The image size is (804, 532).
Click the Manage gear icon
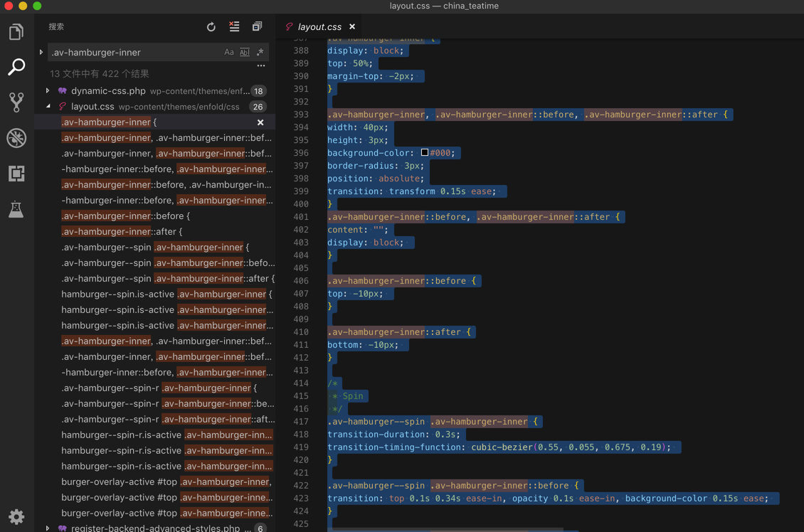tap(16, 516)
